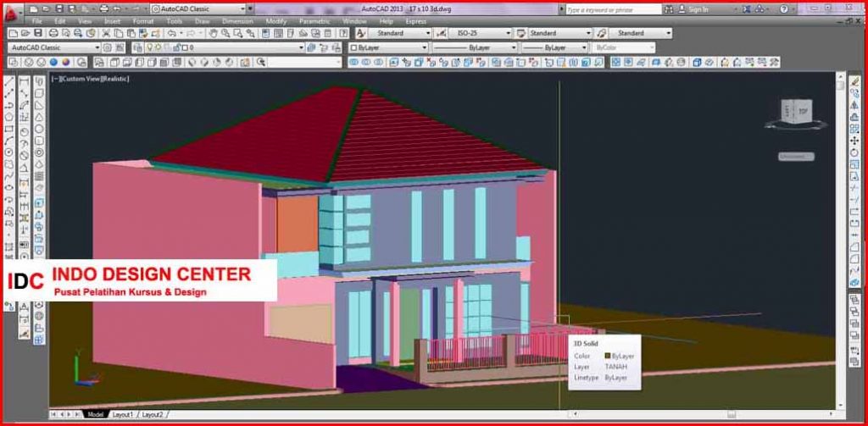
Task: Open the multileader style Standard dropdown
Action: pos(641,33)
